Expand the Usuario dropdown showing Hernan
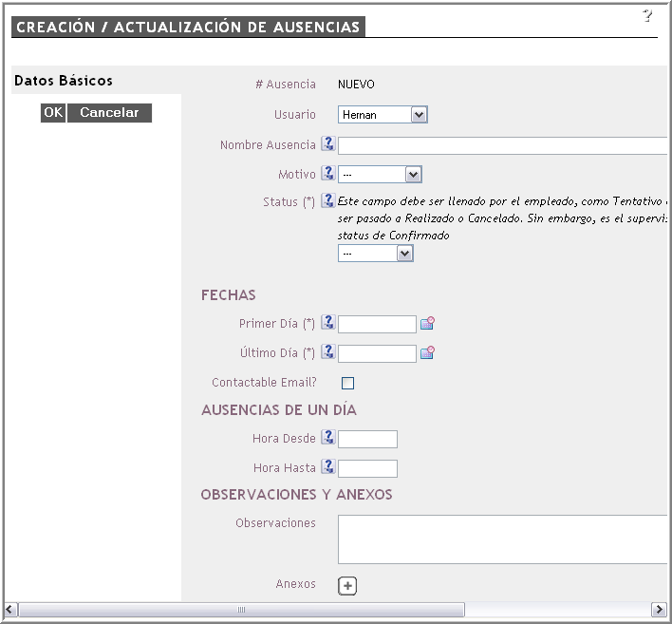 click(383, 115)
